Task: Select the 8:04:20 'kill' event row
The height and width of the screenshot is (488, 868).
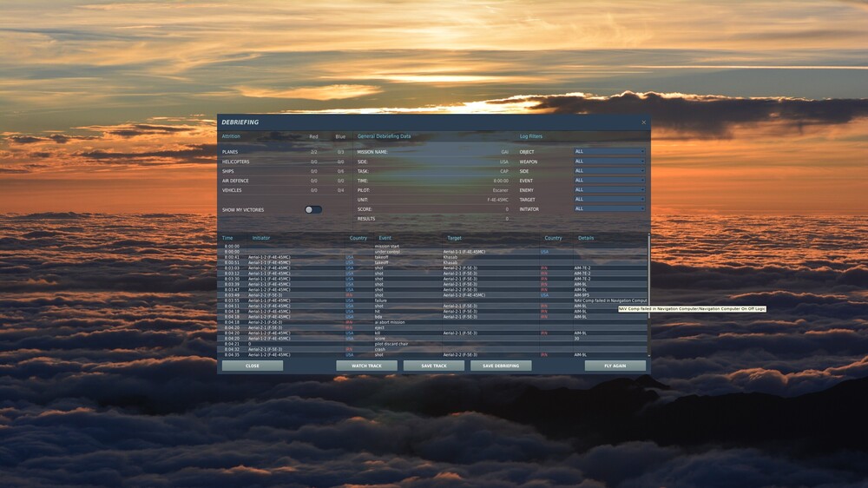Action: [434, 333]
